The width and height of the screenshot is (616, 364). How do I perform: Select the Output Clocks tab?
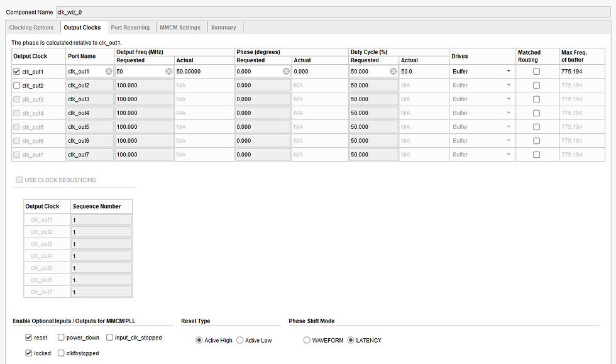82,28
